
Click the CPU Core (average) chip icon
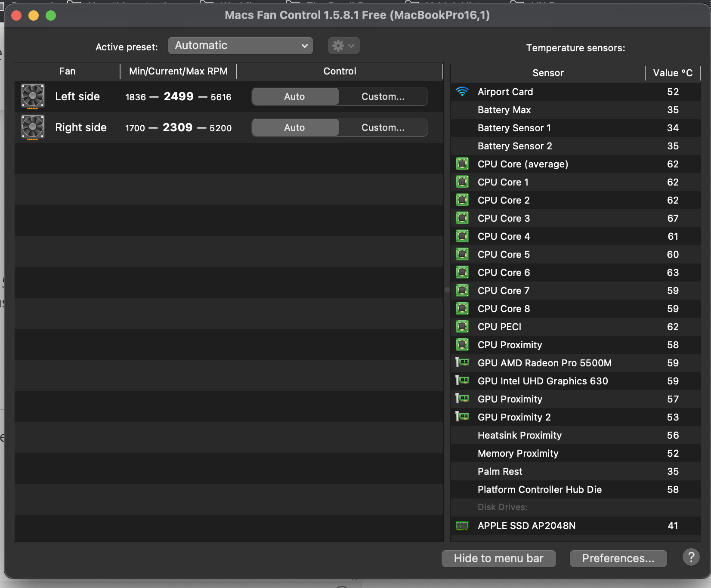coord(462,164)
